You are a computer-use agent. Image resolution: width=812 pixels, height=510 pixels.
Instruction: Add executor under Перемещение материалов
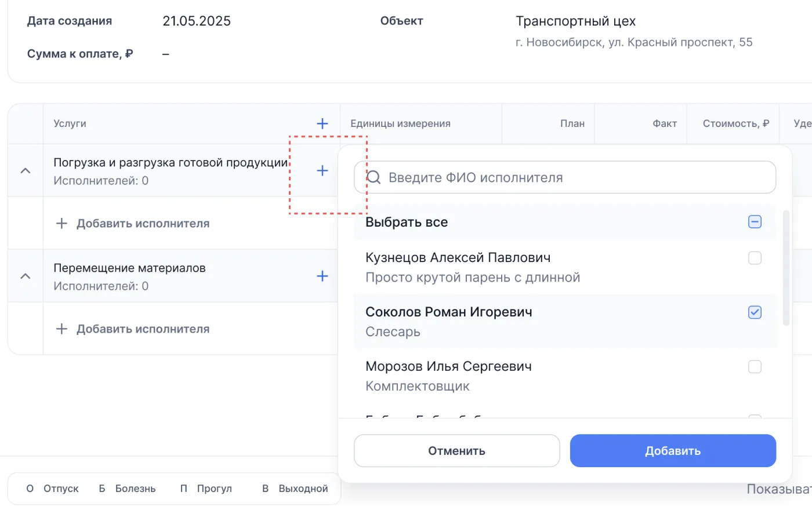(132, 329)
